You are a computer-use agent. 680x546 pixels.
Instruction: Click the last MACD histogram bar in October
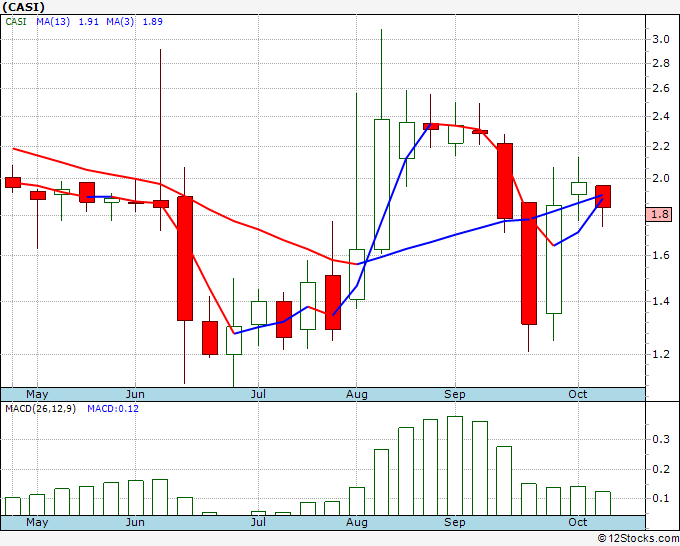[603, 503]
